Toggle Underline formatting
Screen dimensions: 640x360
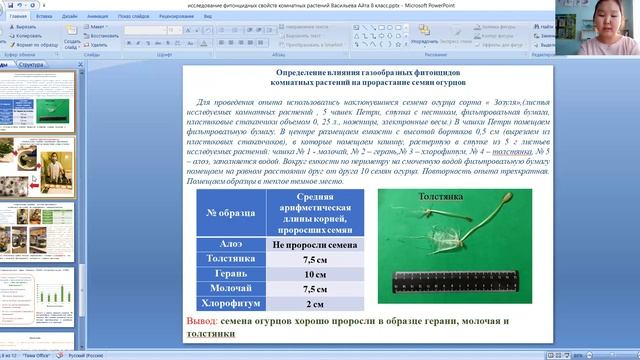(x=147, y=43)
